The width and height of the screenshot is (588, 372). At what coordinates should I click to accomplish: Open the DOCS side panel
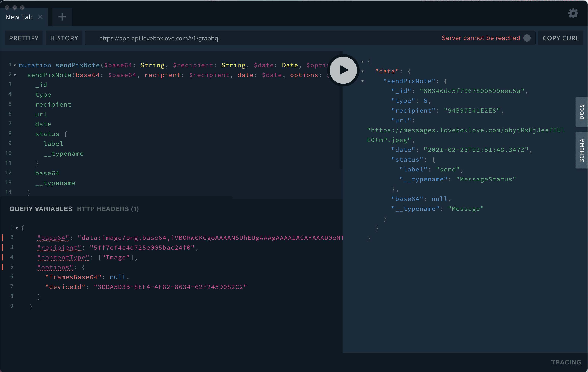(582, 112)
